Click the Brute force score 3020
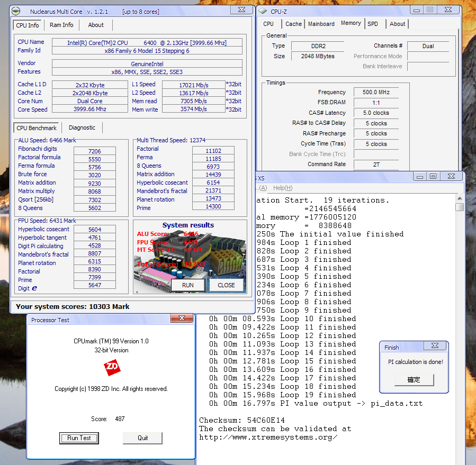 coord(95,175)
